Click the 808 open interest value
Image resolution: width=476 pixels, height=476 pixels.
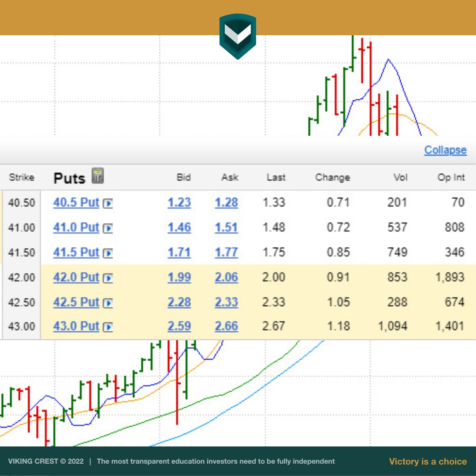pos(454,227)
